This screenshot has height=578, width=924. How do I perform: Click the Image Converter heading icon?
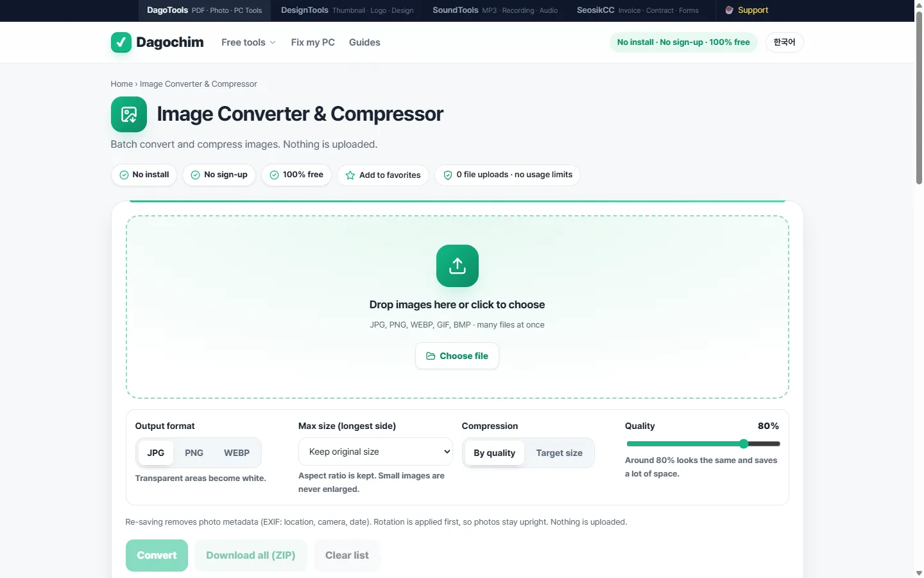click(x=129, y=114)
